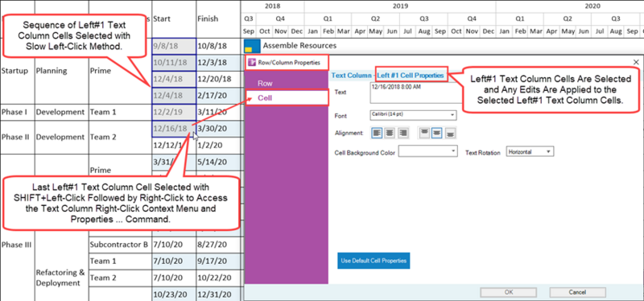644x301 pixels.
Task: Open the Cell Background Color dropdown
Action: point(428,151)
